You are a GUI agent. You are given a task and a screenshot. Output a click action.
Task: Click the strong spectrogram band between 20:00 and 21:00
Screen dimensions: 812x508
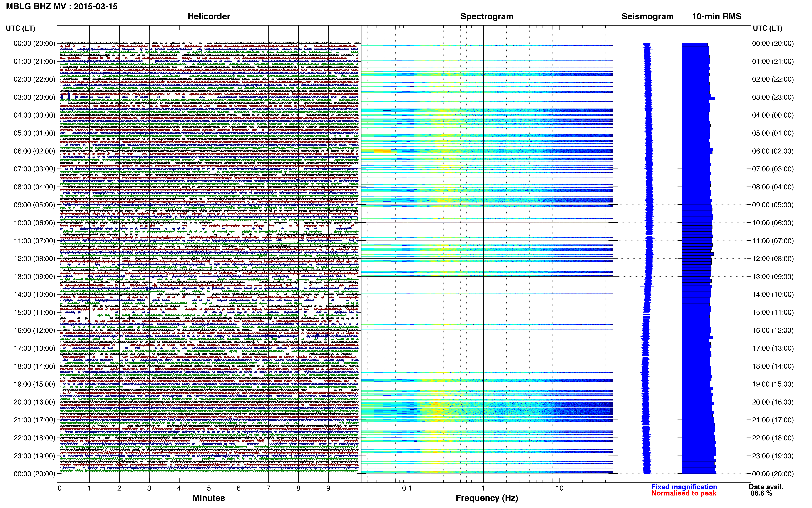(487, 412)
